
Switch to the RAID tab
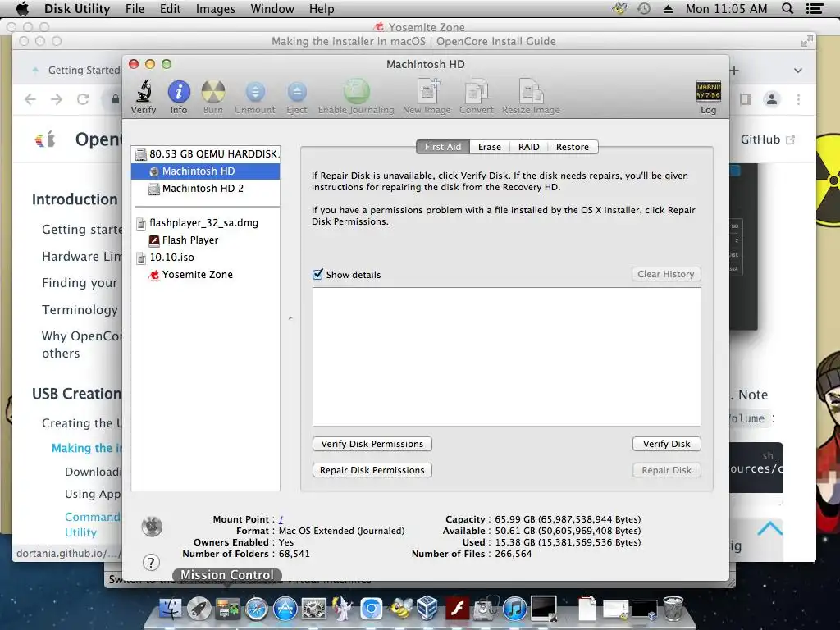tap(529, 147)
